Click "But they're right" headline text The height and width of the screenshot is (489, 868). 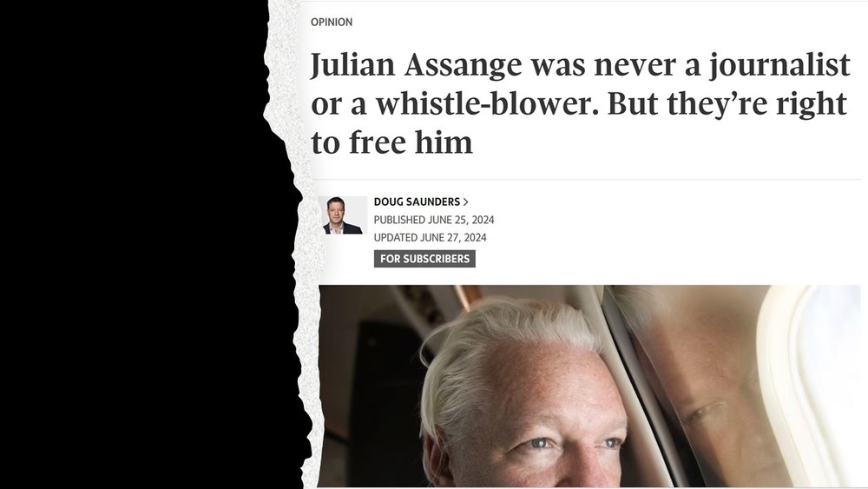pos(727,104)
